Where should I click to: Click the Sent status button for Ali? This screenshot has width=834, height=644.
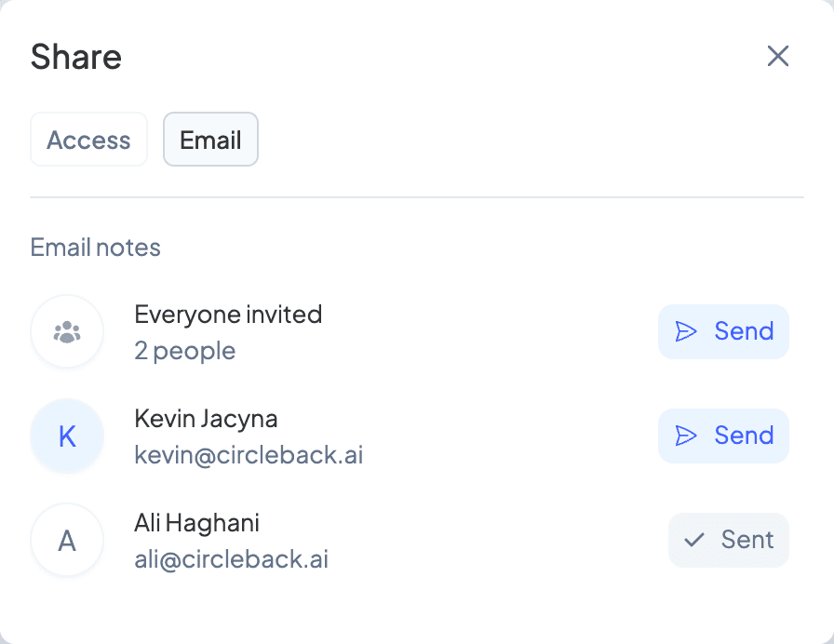click(729, 541)
